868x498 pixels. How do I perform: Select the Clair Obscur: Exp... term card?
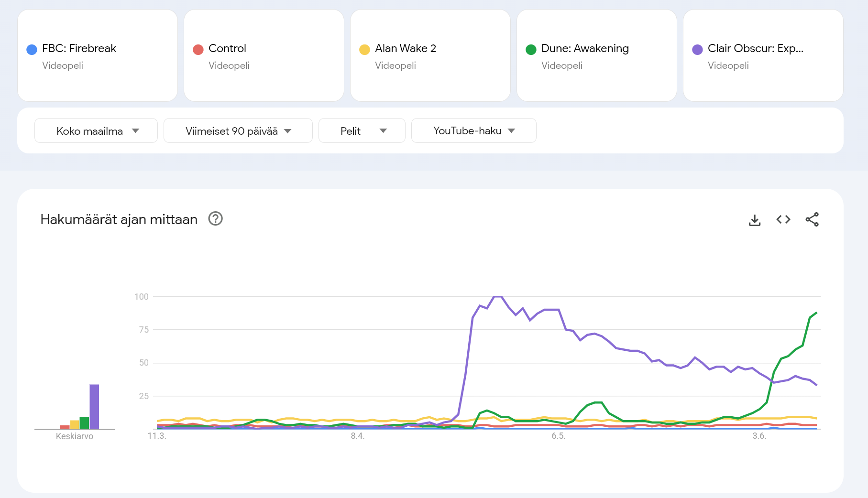763,55
